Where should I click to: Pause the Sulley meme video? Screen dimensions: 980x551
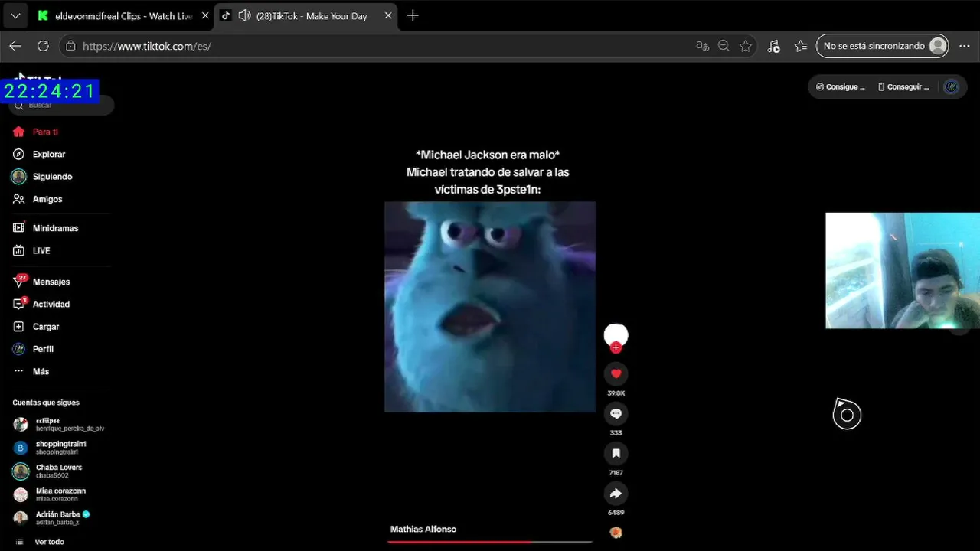tap(490, 306)
